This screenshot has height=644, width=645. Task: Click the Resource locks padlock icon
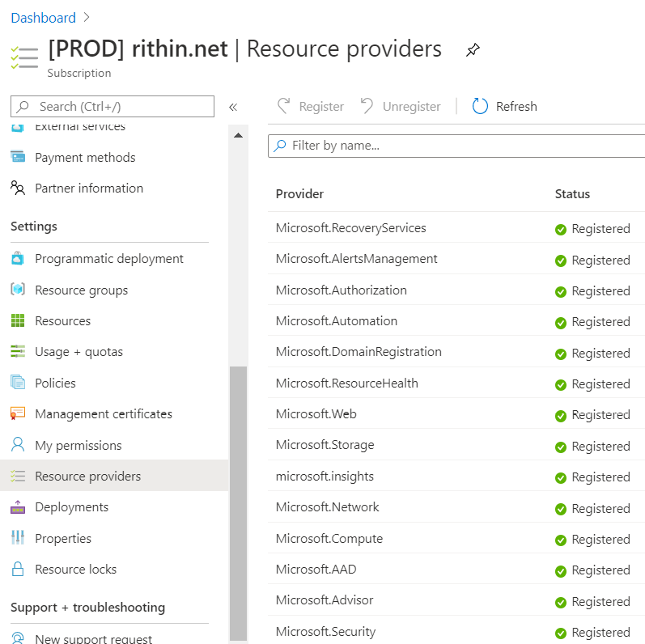pyautogui.click(x=18, y=570)
